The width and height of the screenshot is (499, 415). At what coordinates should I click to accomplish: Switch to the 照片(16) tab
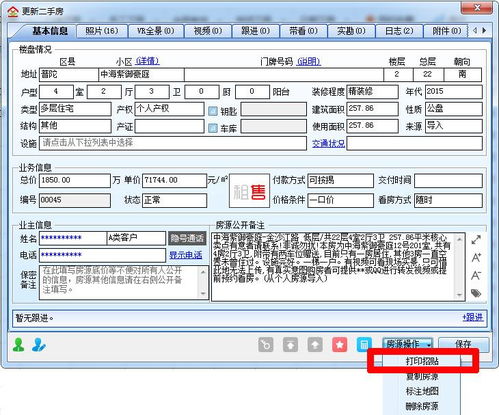pos(102,31)
